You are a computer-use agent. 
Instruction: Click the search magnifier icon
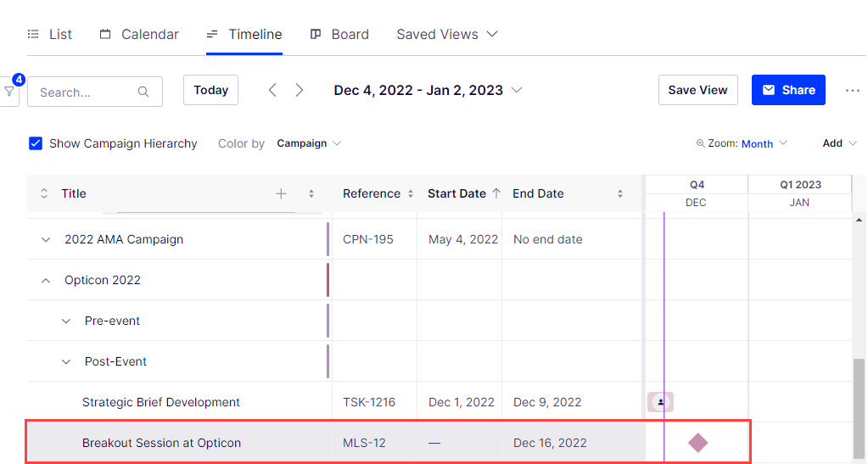coord(143,92)
